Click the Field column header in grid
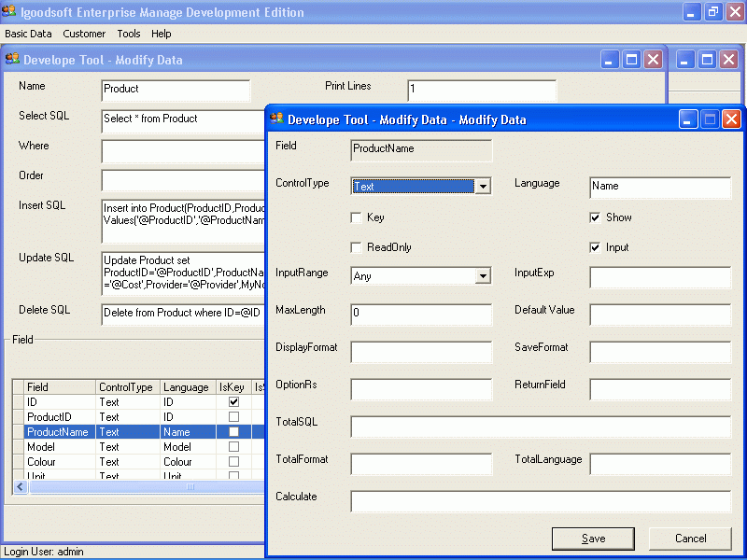Image resolution: width=747 pixels, height=560 pixels. (x=60, y=387)
